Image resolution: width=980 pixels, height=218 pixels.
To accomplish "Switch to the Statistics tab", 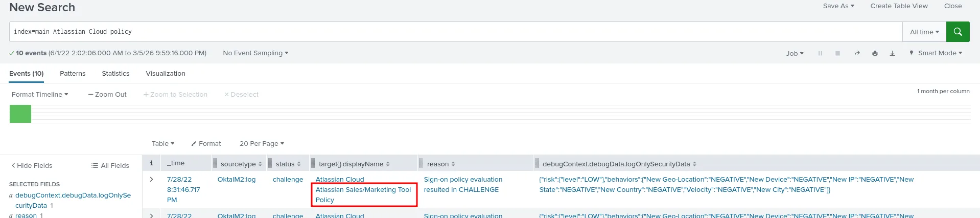I will pos(115,74).
